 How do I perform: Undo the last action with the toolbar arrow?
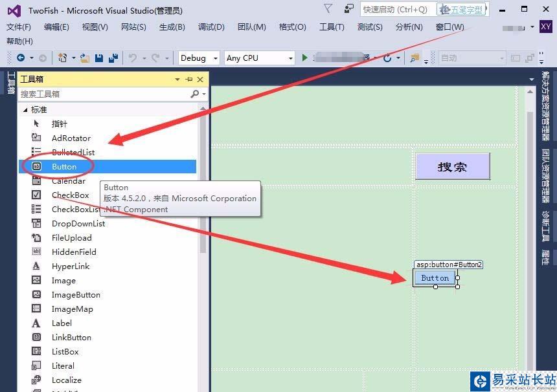tap(133, 58)
